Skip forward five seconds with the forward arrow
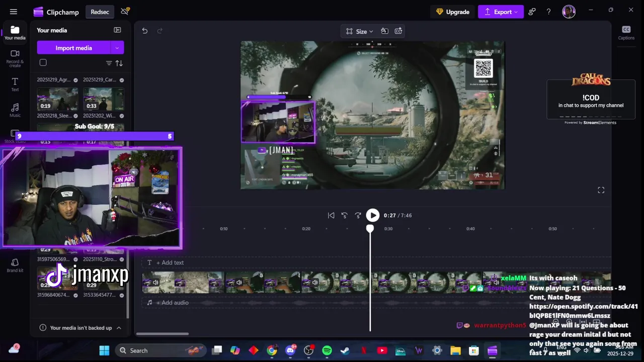The height and width of the screenshot is (362, 644). point(358,215)
